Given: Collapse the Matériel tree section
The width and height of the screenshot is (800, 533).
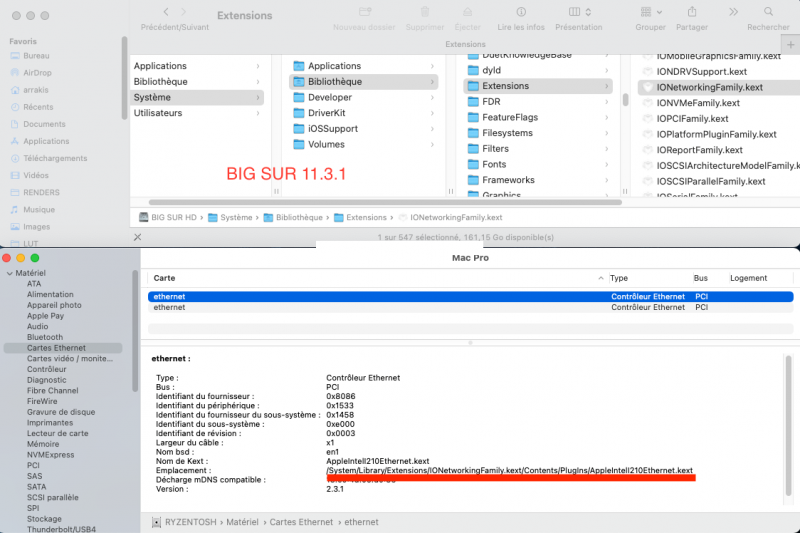Looking at the screenshot, I should (x=9, y=273).
